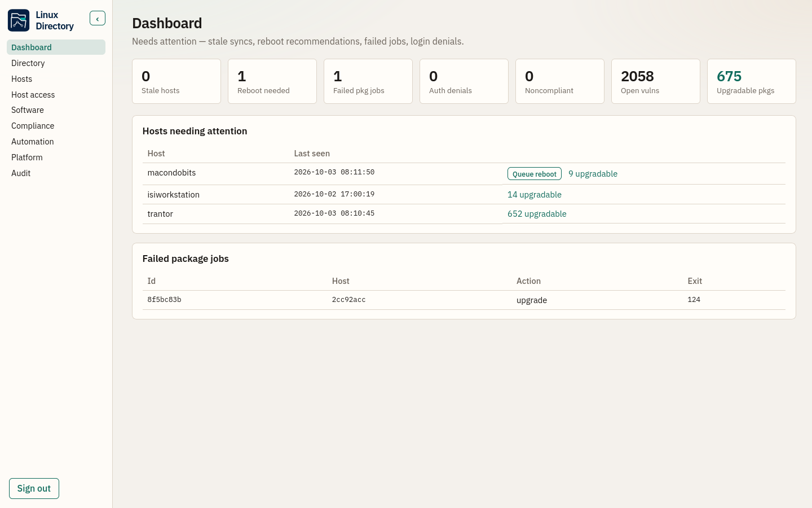Viewport: 812px width, 508px height.
Task: Select the timestamp 2026-10-03 08:11:50
Action: pyautogui.click(x=334, y=172)
